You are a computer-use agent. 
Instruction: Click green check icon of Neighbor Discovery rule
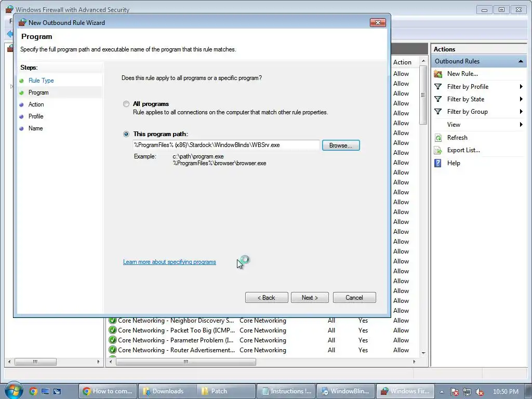coord(113,320)
